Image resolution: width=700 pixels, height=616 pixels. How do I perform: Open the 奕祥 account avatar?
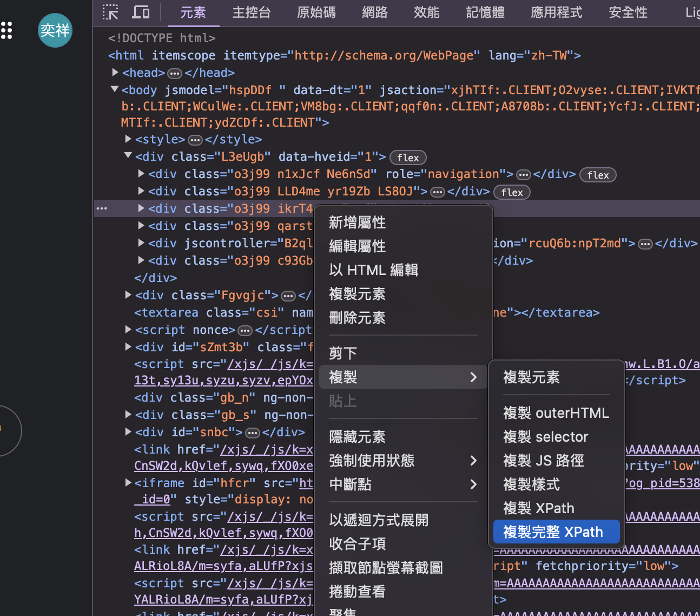tap(55, 30)
